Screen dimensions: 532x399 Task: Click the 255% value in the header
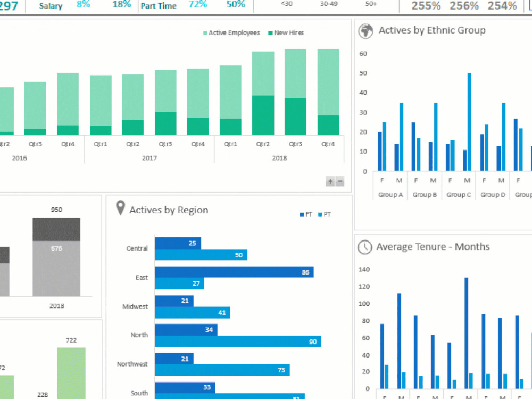pos(426,6)
